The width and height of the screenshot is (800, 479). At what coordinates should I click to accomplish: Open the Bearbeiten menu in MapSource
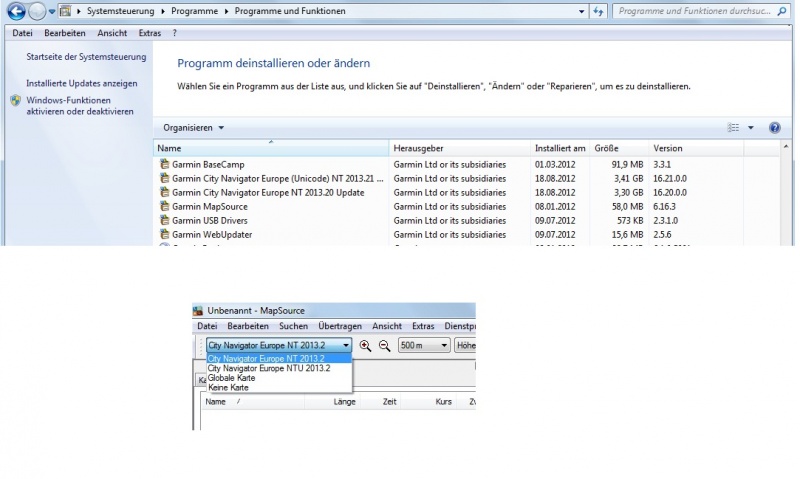(248, 326)
